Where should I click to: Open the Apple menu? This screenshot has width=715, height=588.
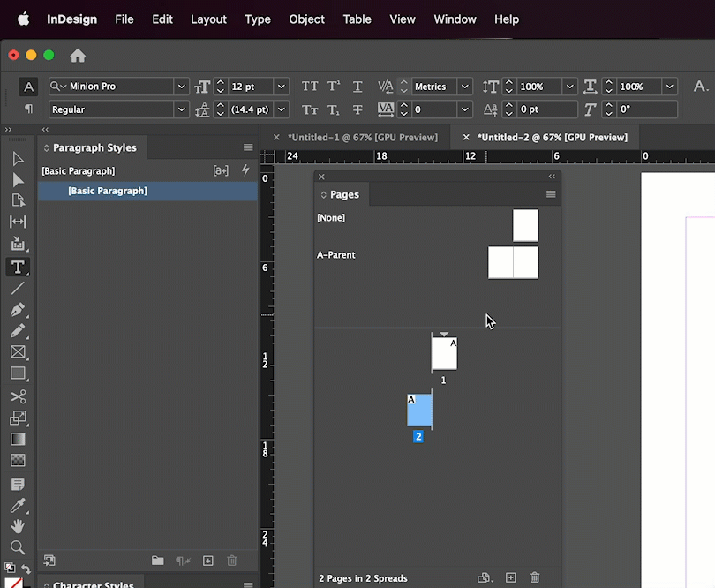(x=23, y=19)
